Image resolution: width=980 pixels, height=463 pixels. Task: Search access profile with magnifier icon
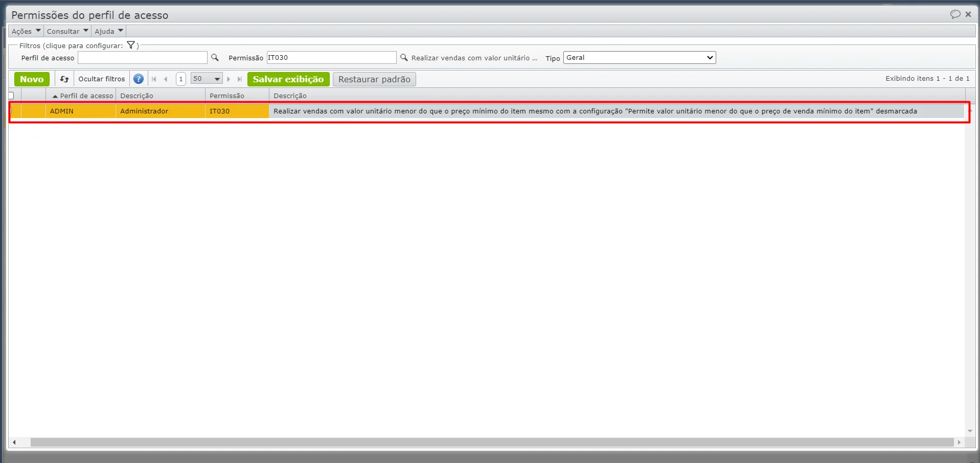point(215,58)
